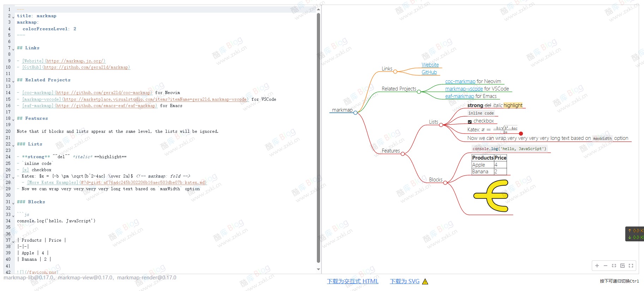Click the '## Links' heading in editor
This screenshot has width=644, height=291.
click(x=28, y=48)
